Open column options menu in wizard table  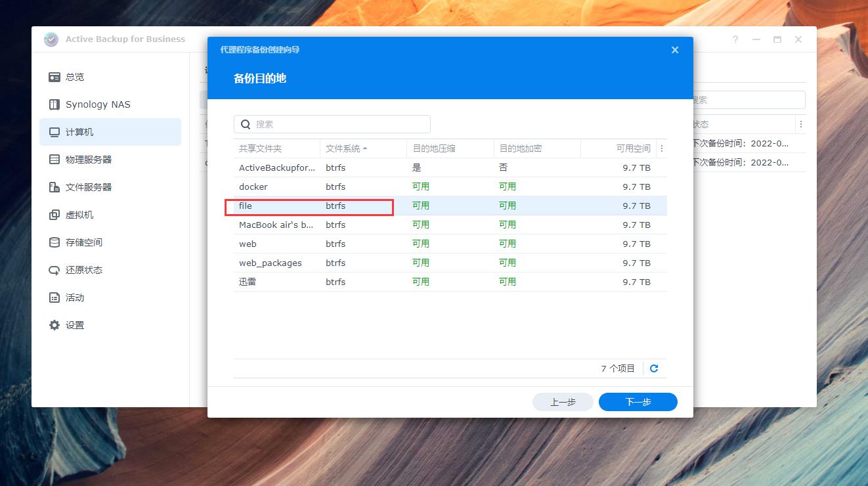click(x=662, y=148)
